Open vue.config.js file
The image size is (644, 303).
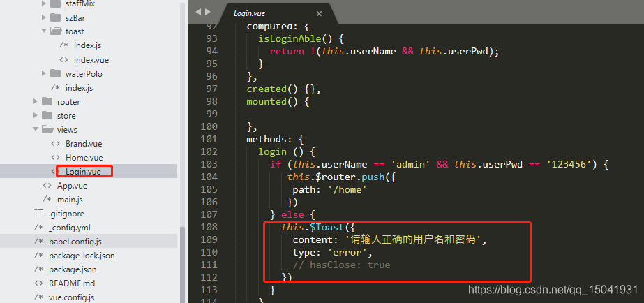[x=71, y=297]
